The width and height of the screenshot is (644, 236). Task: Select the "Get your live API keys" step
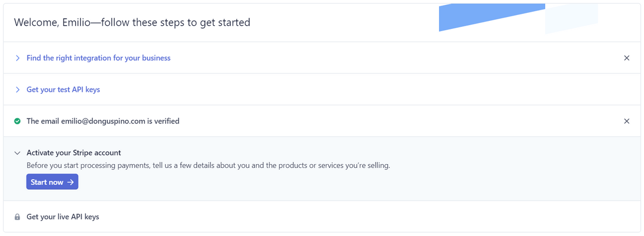(63, 217)
